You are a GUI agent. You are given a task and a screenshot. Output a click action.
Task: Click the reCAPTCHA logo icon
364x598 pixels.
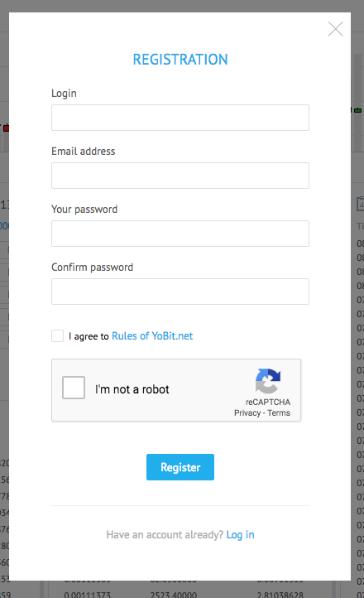tap(268, 381)
